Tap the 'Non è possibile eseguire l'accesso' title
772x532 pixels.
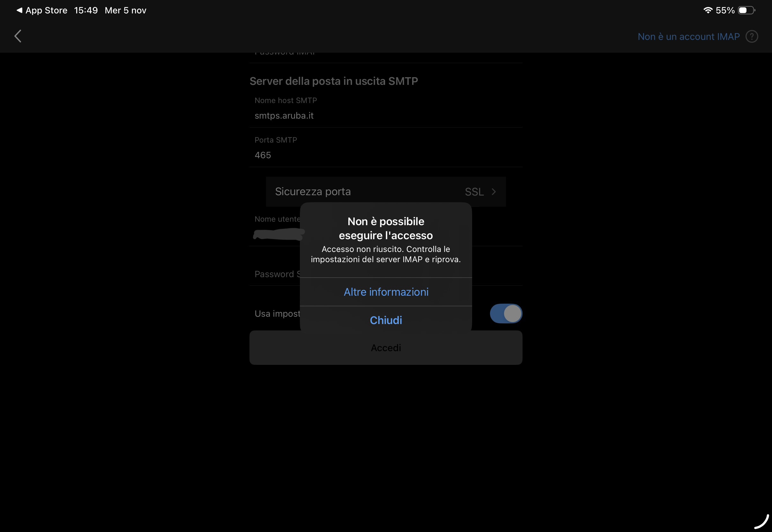386,228
